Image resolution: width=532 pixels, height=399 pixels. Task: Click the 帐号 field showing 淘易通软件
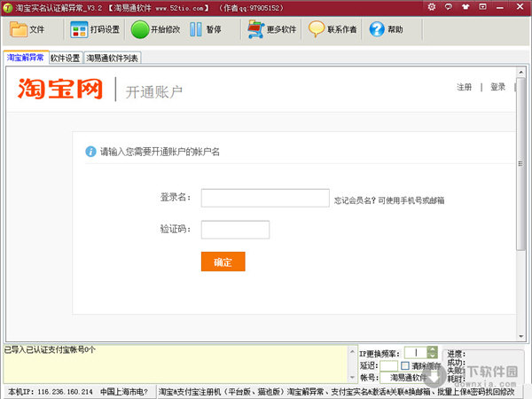pos(409,378)
